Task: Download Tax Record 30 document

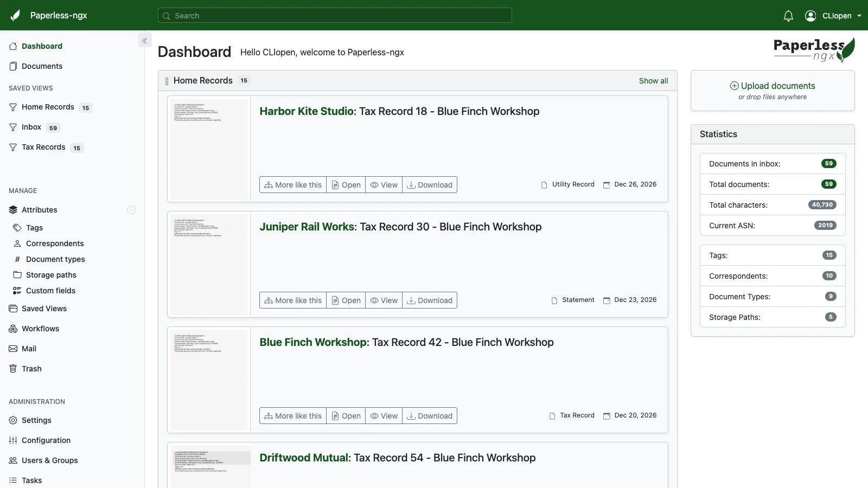Action: 430,300
